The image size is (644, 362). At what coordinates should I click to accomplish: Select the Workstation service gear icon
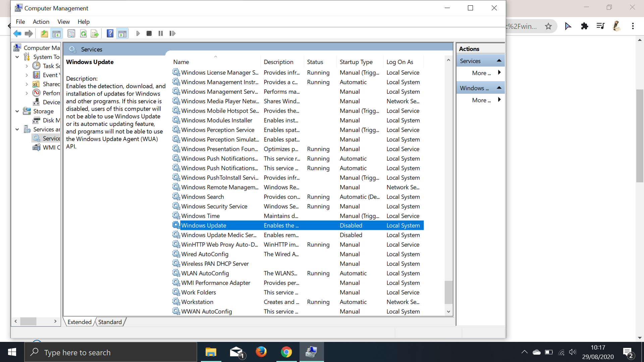176,302
